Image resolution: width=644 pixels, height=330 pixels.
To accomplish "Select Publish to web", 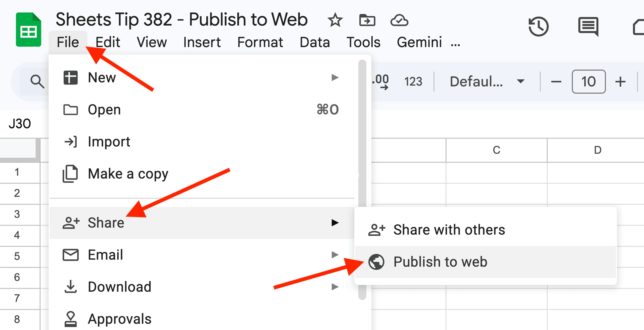I will pyautogui.click(x=440, y=262).
